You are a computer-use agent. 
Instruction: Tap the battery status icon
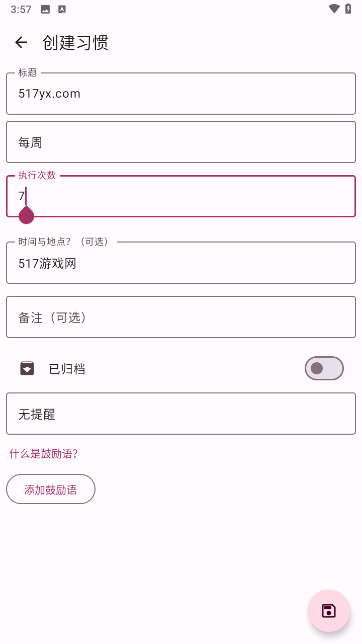(348, 9)
